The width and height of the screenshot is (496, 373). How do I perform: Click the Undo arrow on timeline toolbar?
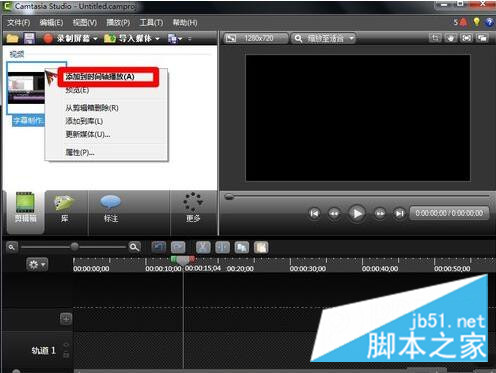[159, 247]
